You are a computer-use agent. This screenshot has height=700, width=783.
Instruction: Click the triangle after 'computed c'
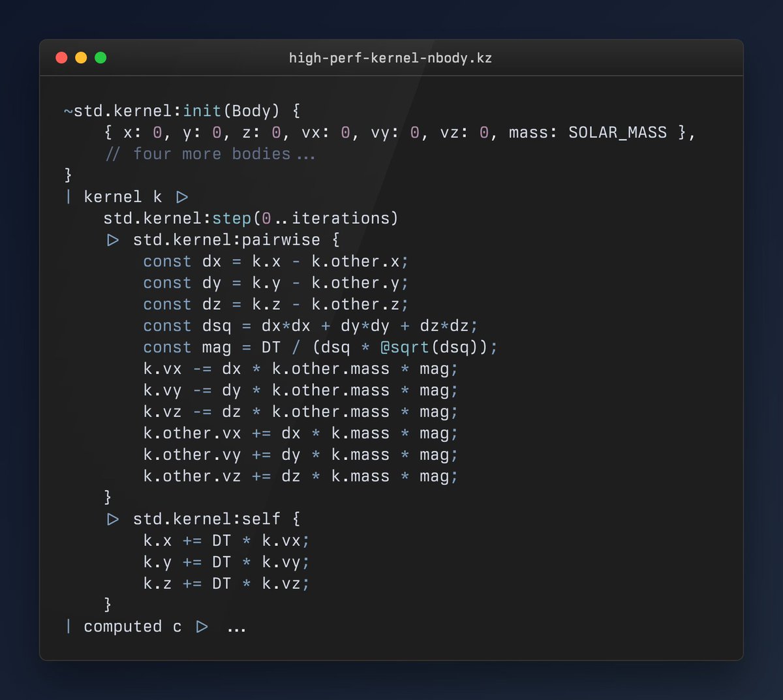pyautogui.click(x=202, y=627)
